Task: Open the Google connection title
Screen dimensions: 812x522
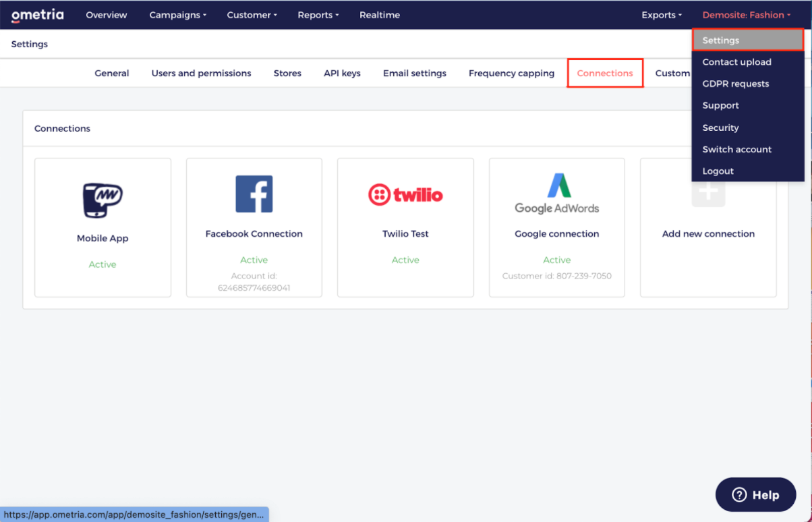Action: [x=557, y=233]
